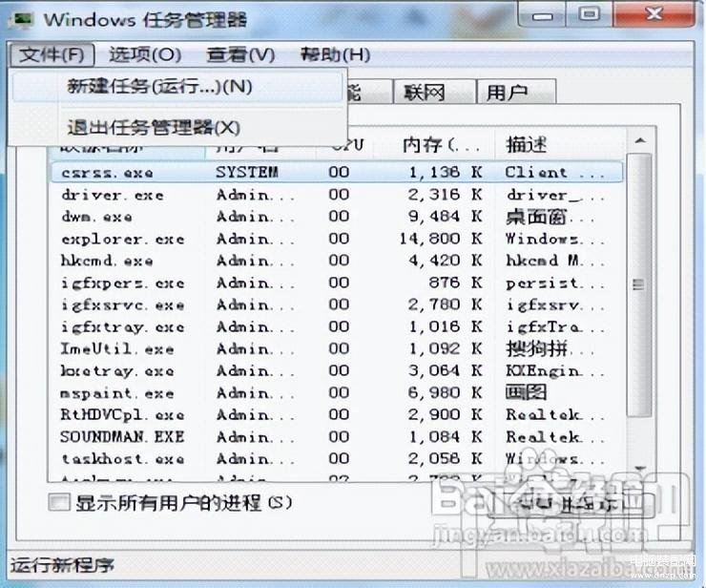The image size is (706, 588).
Task: Click the KXEngin description cell
Action: coord(554,370)
